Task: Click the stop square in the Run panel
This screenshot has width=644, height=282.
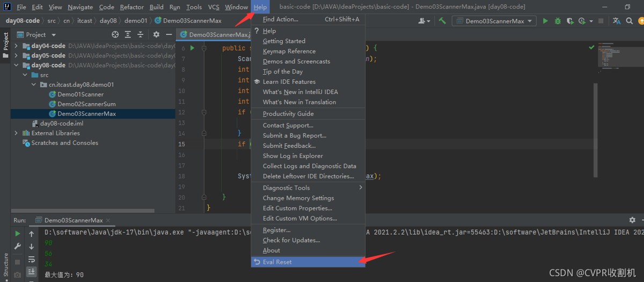Action: click(18, 262)
